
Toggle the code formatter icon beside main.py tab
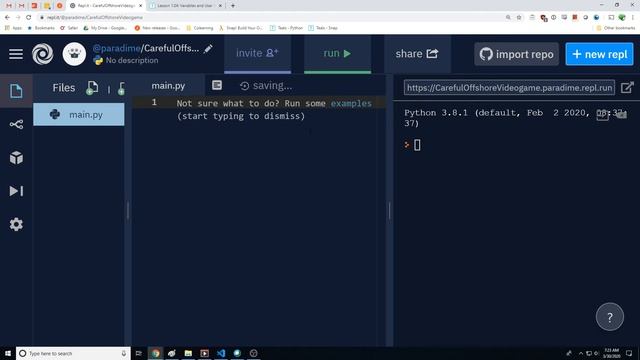tap(217, 85)
